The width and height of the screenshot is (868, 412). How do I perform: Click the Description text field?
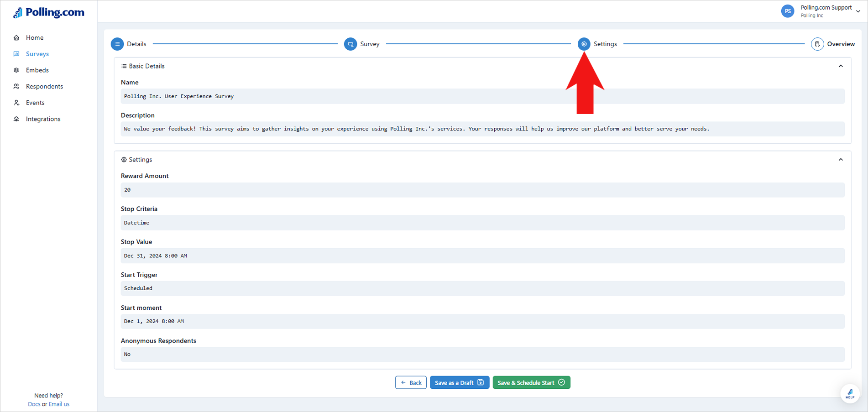(x=483, y=129)
